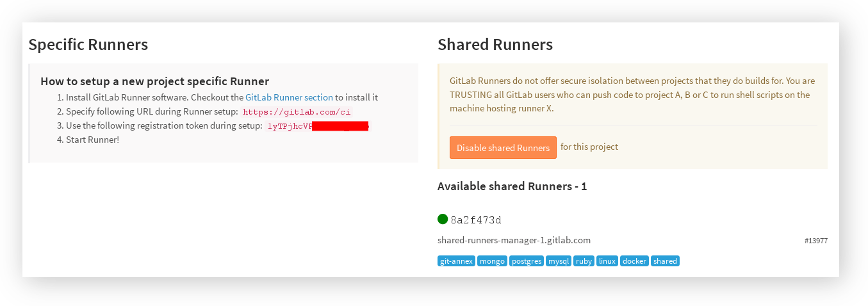The width and height of the screenshot is (868, 306).
Task: Select the postgres tag
Action: [527, 261]
